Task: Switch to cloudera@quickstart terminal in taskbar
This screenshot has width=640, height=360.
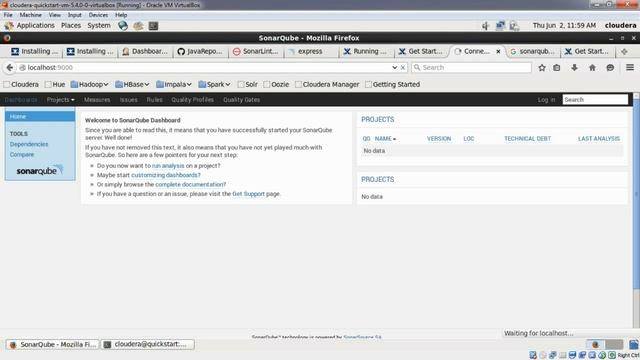Action: [147, 344]
